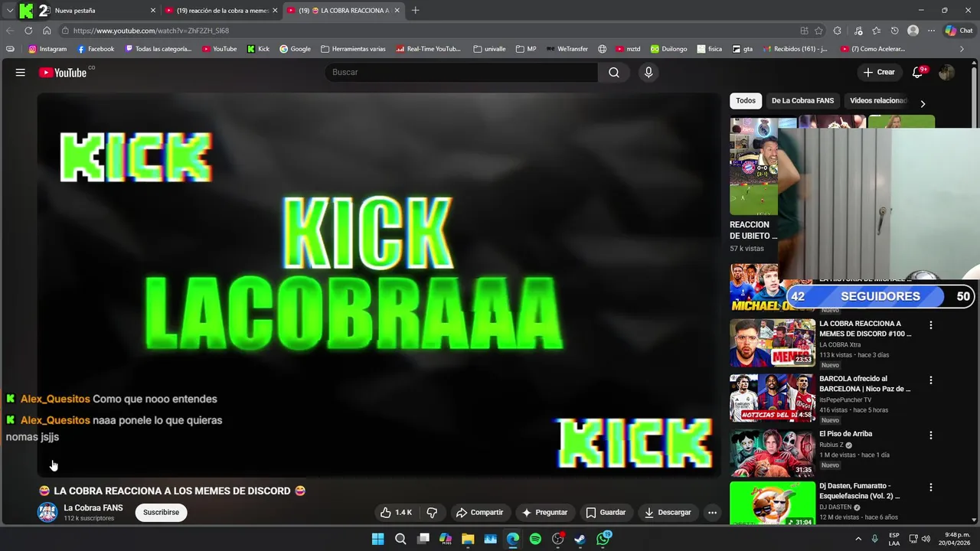Open the browser favorites list
Image resolution: width=980 pixels, height=551 pixels.
876,31
